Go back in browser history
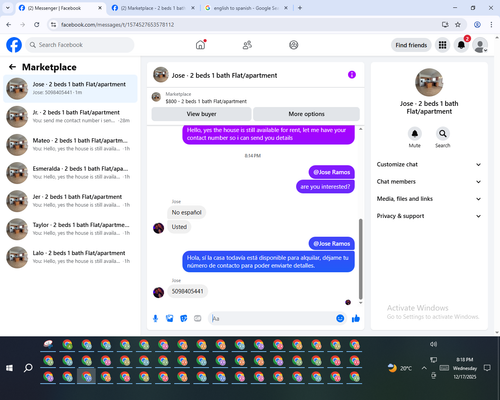 point(9,25)
